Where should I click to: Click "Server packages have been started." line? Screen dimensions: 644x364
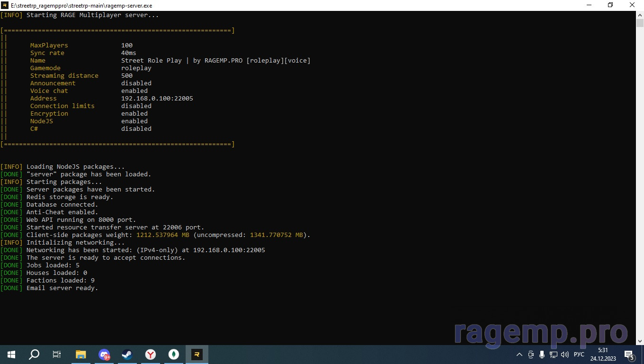click(x=78, y=190)
